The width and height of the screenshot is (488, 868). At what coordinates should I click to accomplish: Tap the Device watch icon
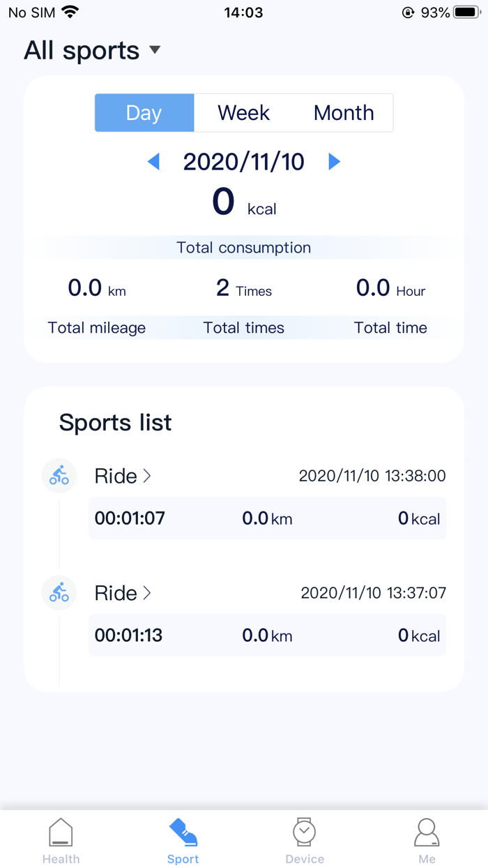tap(305, 832)
